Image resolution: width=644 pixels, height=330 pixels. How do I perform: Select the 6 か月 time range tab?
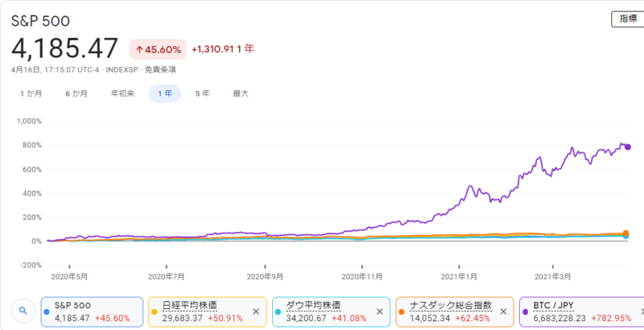coord(76,93)
